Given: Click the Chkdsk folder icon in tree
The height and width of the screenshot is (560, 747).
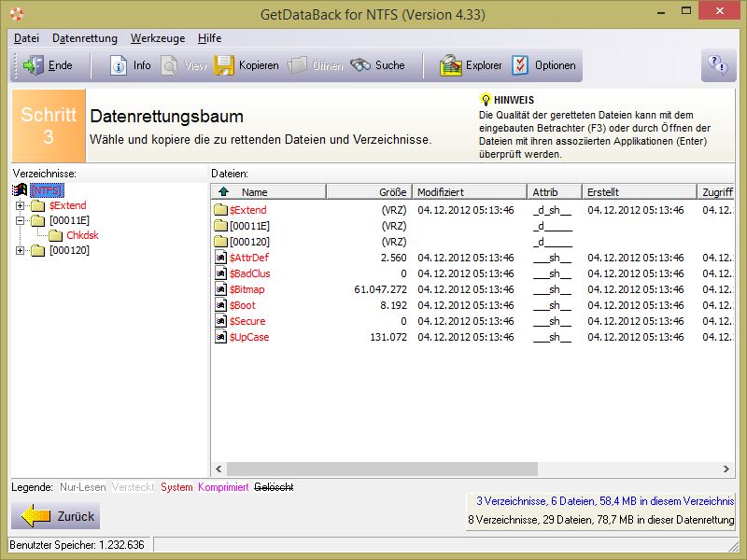Looking at the screenshot, I should click(x=55, y=235).
